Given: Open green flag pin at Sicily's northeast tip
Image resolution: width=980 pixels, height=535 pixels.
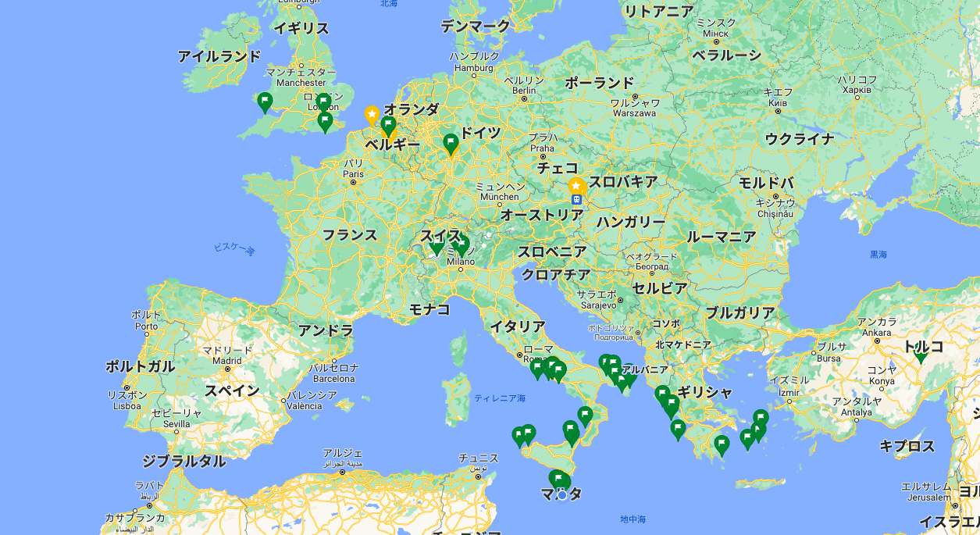Looking at the screenshot, I should (571, 430).
